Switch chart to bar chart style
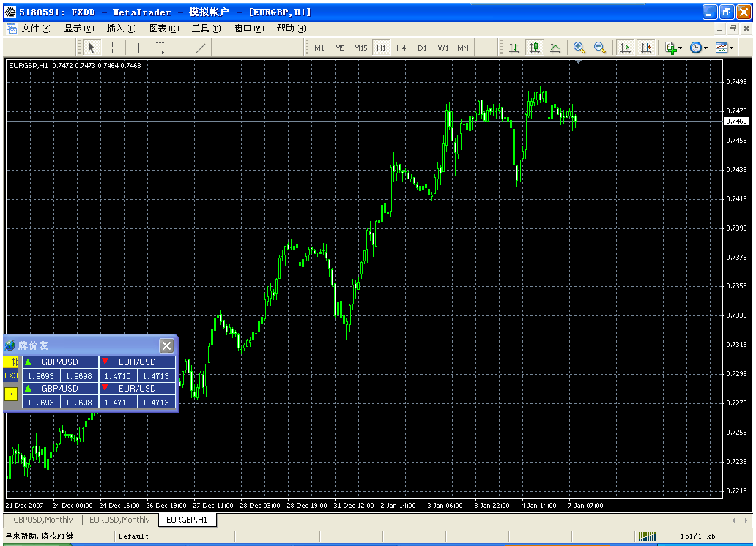Image resolution: width=756 pixels, height=546 pixels. pos(514,47)
